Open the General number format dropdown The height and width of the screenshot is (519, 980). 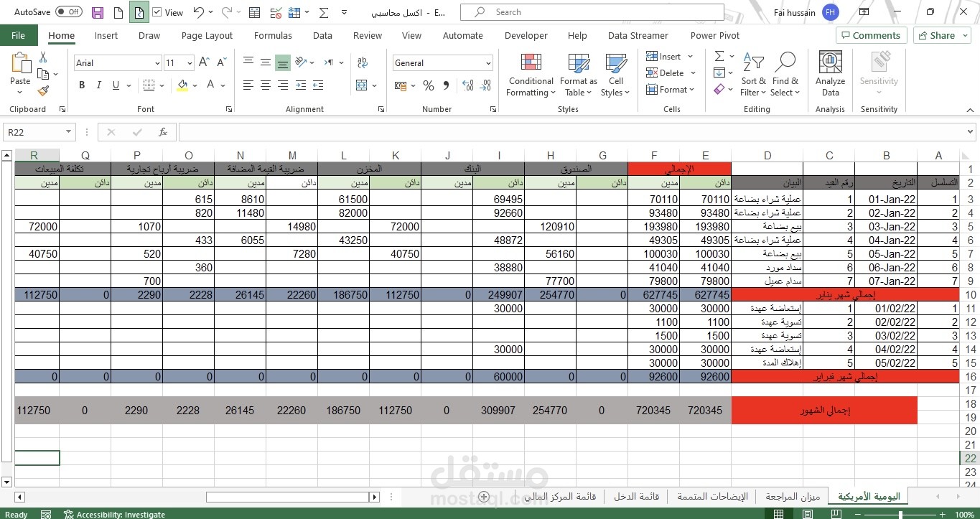pos(489,63)
